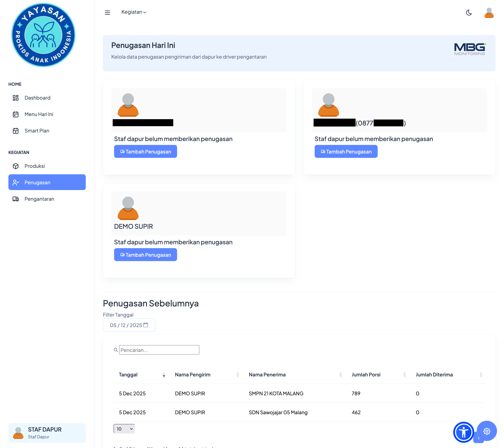Expand the Kegiatan dropdown in the header

click(134, 12)
